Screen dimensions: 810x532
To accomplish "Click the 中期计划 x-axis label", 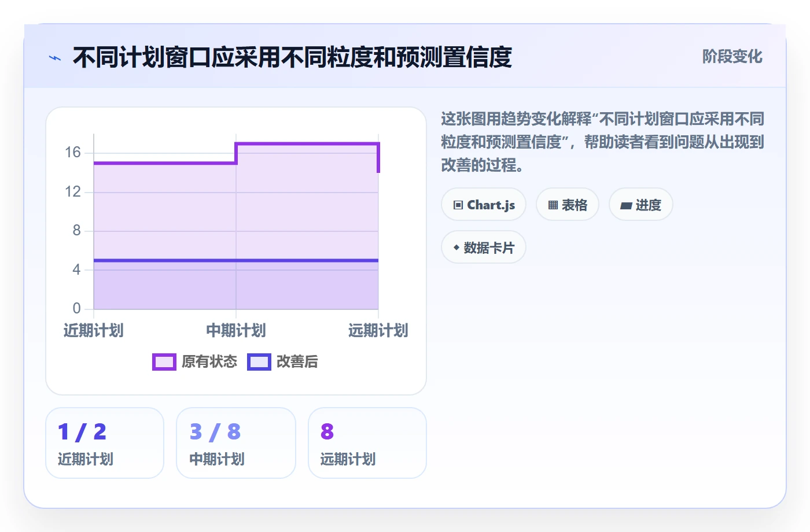I will pos(236,331).
